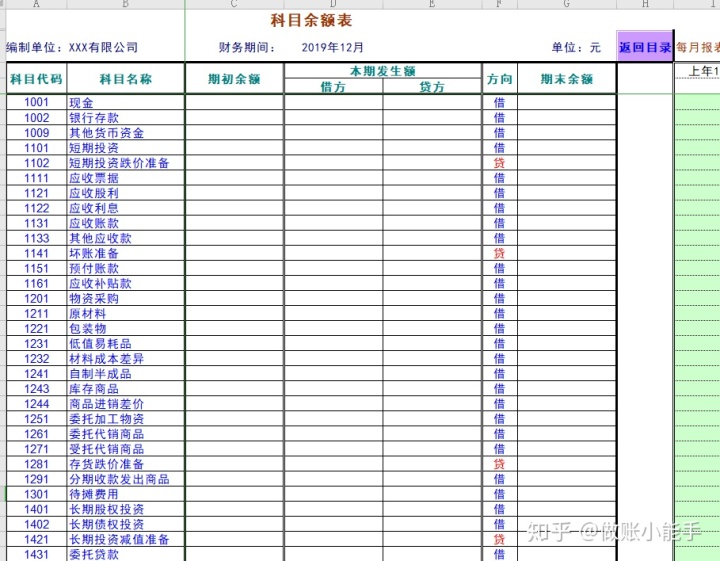Image resolution: width=720 pixels, height=561 pixels.
Task: Select column C header
Action: click(x=234, y=4)
